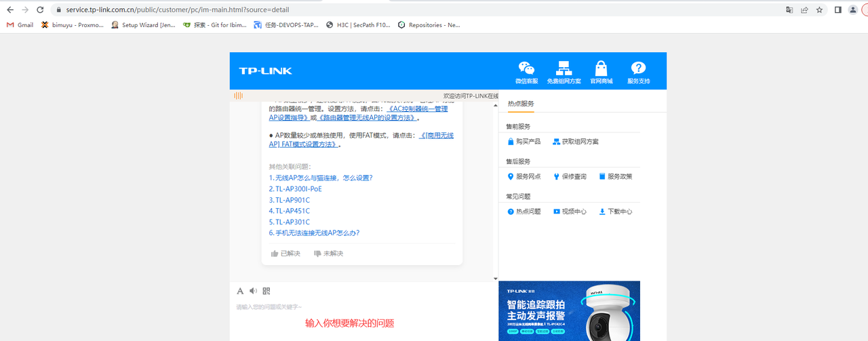Open the security camera advertisement banner
Screen dimensions: 868x341
click(x=569, y=311)
